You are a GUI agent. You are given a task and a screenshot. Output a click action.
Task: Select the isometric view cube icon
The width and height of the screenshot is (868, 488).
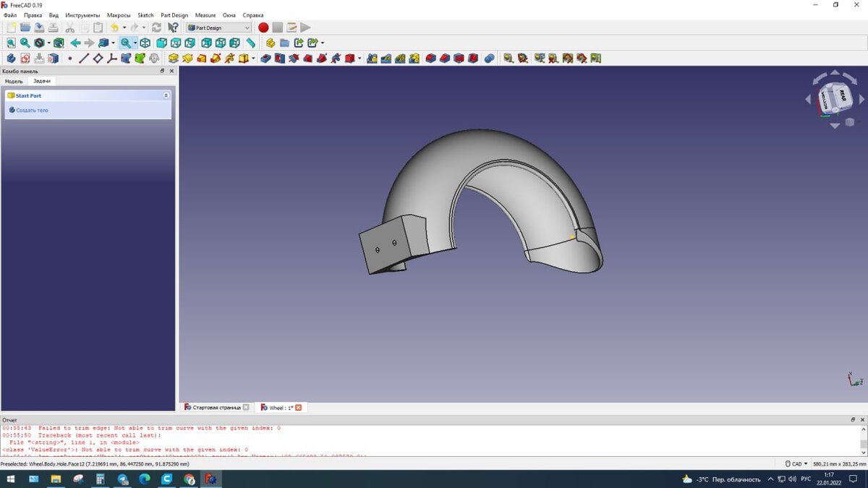(x=145, y=43)
